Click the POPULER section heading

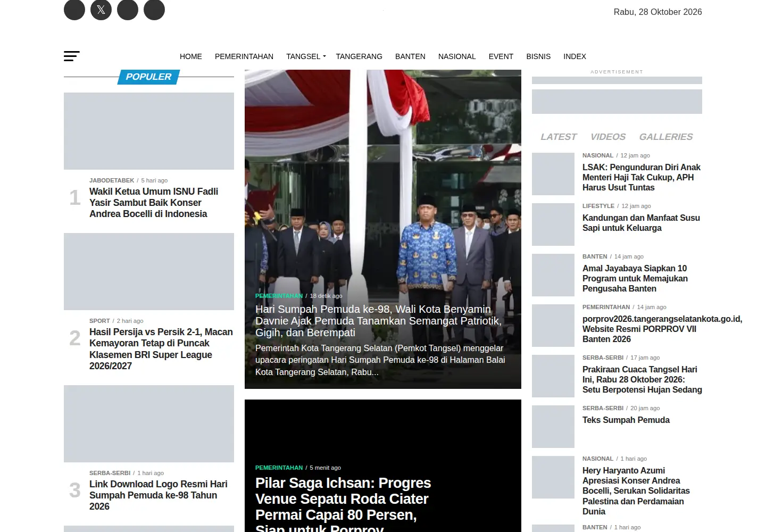(x=148, y=77)
